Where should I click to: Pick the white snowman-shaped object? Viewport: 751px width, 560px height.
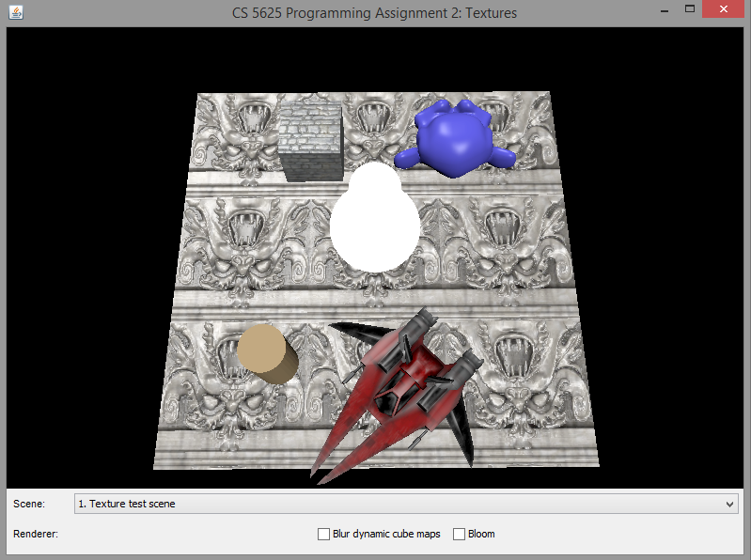click(375, 221)
